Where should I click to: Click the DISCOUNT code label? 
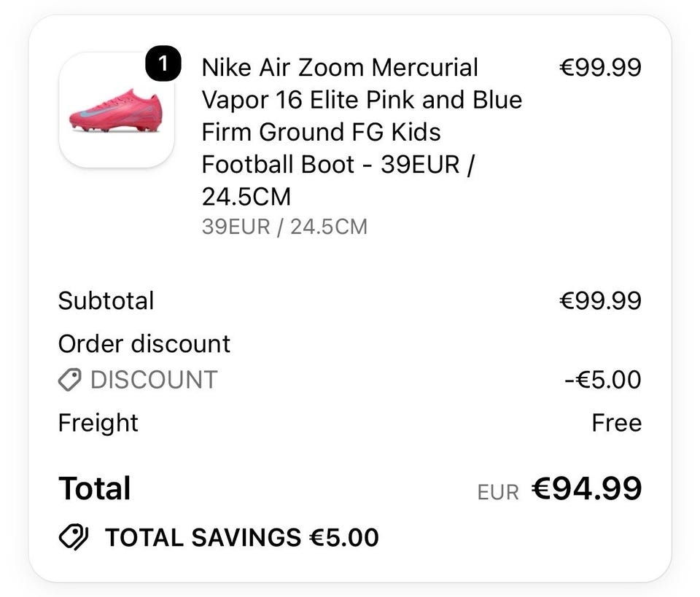pyautogui.click(x=154, y=380)
